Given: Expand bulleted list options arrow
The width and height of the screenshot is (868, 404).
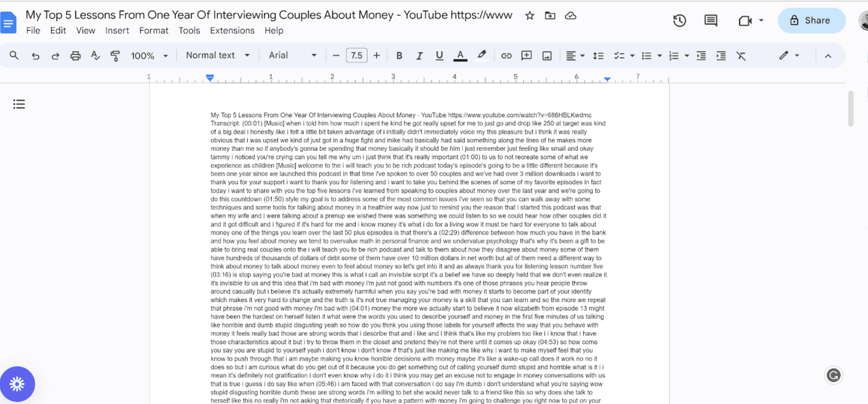Looking at the screenshot, I should click(x=659, y=56).
